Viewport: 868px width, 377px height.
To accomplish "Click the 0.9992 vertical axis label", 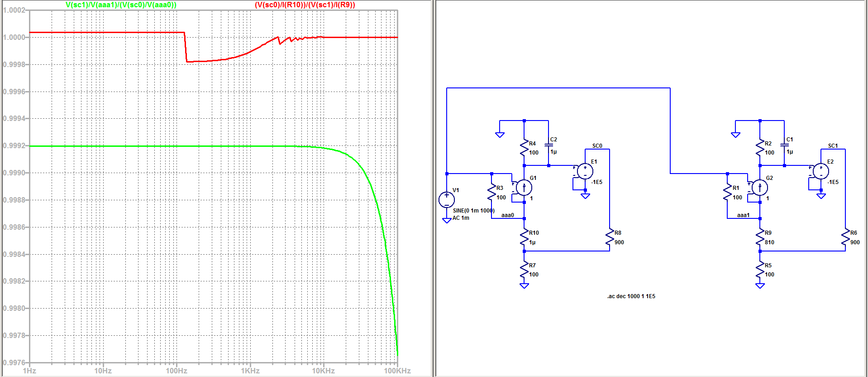I will pos(14,146).
